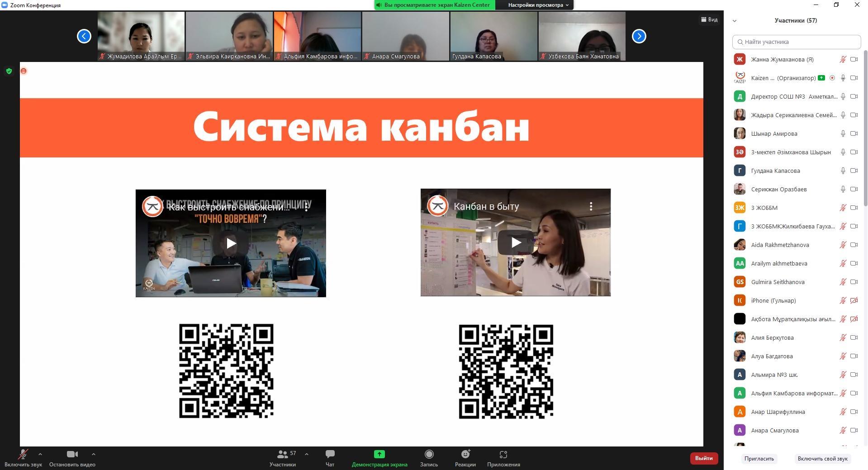Image resolution: width=868 pixels, height=470 pixels.
Task: Select participant Альмира №3 шк.
Action: (x=796, y=375)
